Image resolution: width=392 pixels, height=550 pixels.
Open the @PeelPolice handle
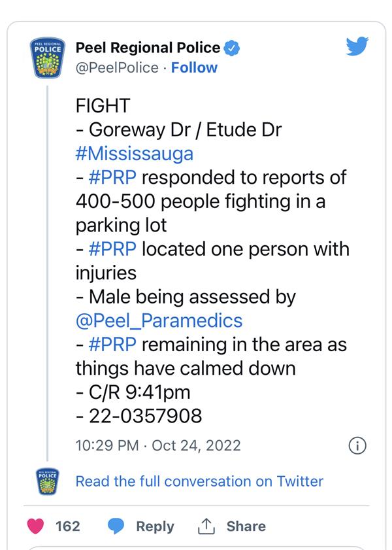(x=118, y=67)
